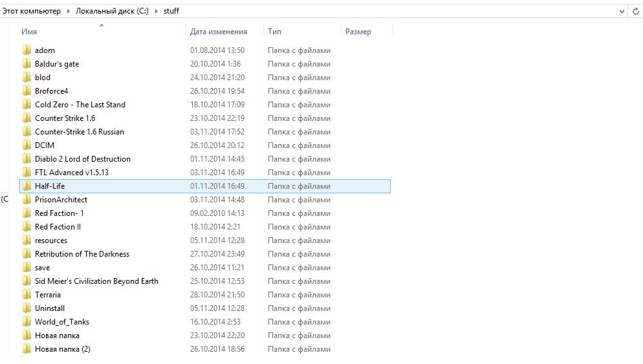Click the Новая папка folder icon
643x364 pixels.
pos(27,336)
